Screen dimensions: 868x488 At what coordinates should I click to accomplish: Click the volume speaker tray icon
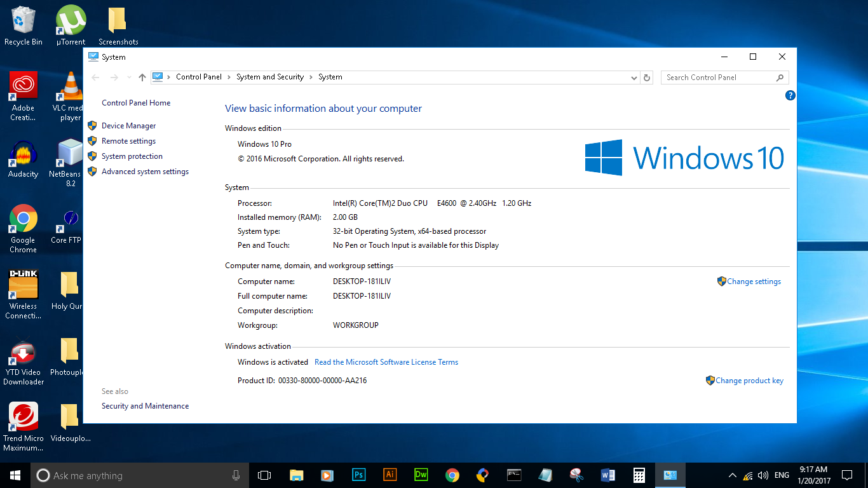(x=763, y=475)
